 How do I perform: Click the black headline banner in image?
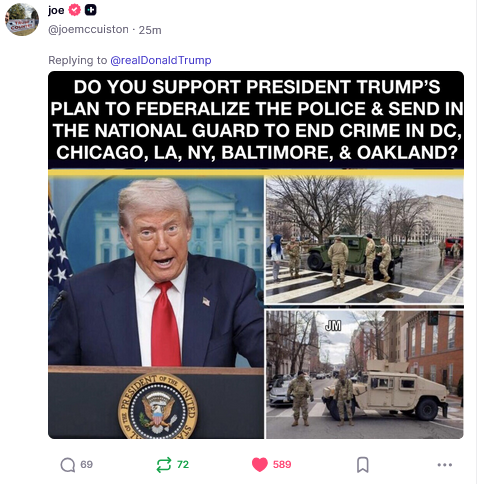[256, 120]
